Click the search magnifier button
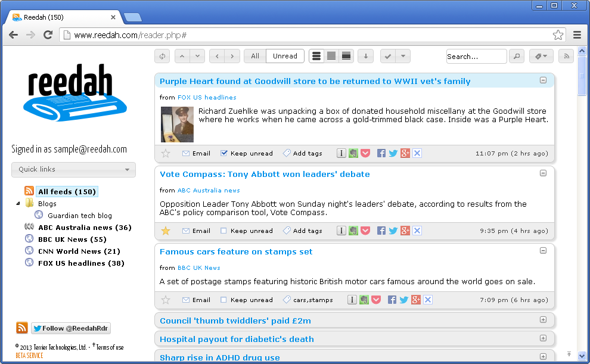590x364 pixels. click(x=517, y=57)
